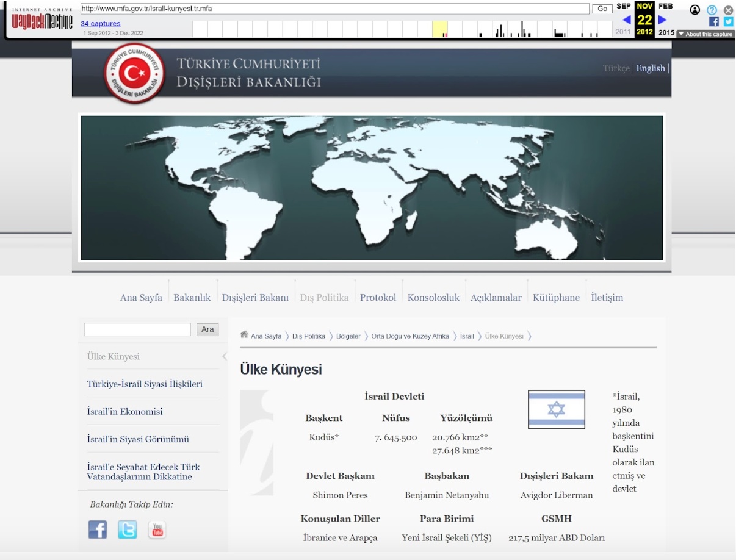
Task: Click the Yeni İsrail Şekeli (YİŞ) text
Action: click(447, 538)
